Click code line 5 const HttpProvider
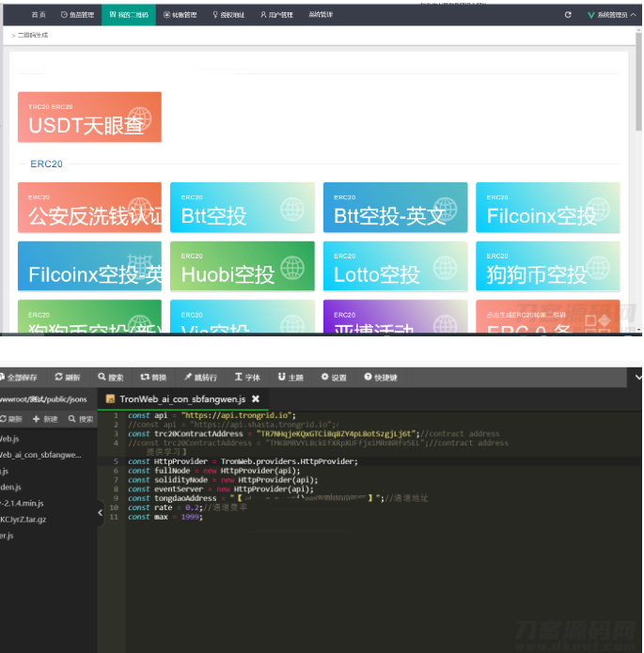Viewport: 644px width, 653px height. point(243,461)
